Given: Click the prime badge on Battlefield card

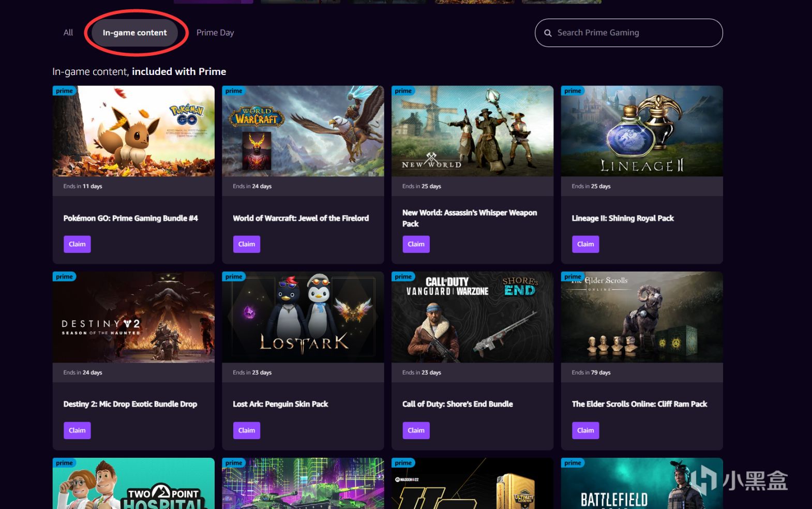Looking at the screenshot, I should click(x=573, y=463).
